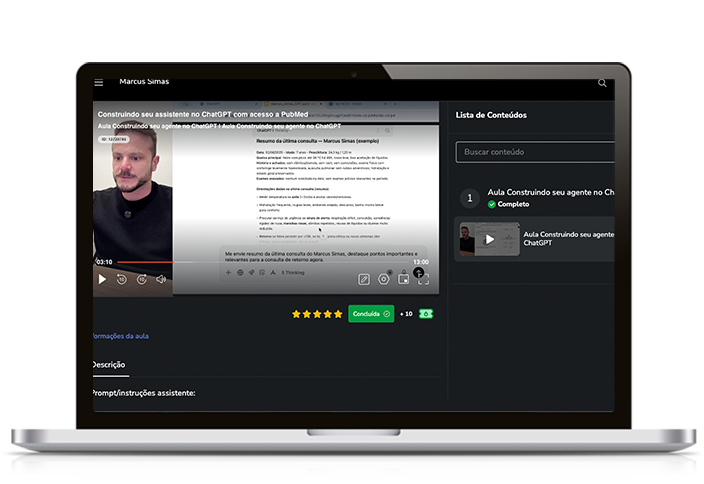
Task: Click the green money reward icon
Action: (426, 314)
